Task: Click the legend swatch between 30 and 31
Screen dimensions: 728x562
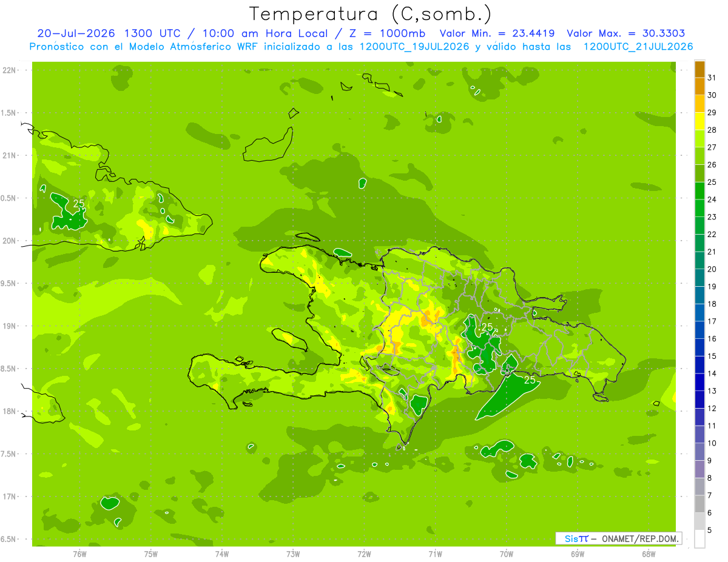Action: [699, 85]
